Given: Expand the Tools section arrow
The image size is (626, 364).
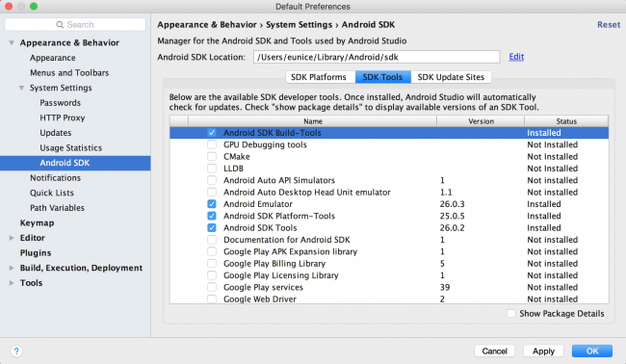Looking at the screenshot, I should tap(12, 283).
